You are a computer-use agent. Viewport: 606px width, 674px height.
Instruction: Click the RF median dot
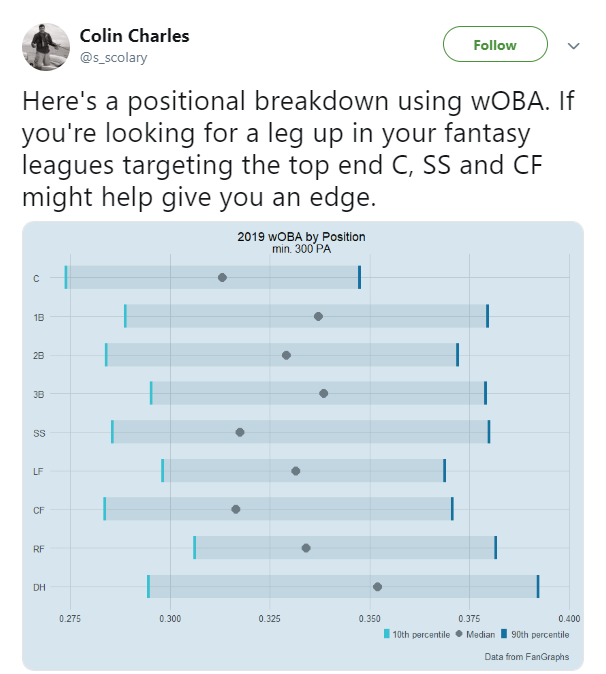coord(306,548)
